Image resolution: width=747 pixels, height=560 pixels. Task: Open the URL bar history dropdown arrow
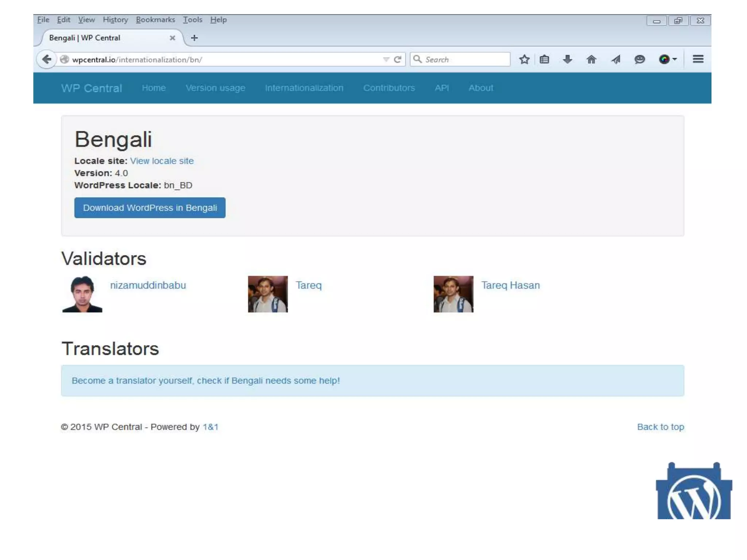pos(386,59)
